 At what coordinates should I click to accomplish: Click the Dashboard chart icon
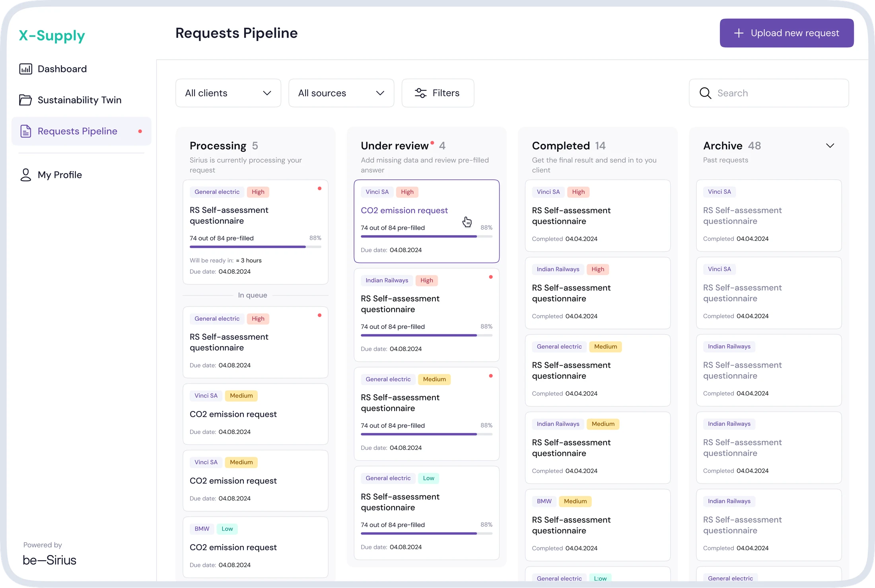click(25, 69)
